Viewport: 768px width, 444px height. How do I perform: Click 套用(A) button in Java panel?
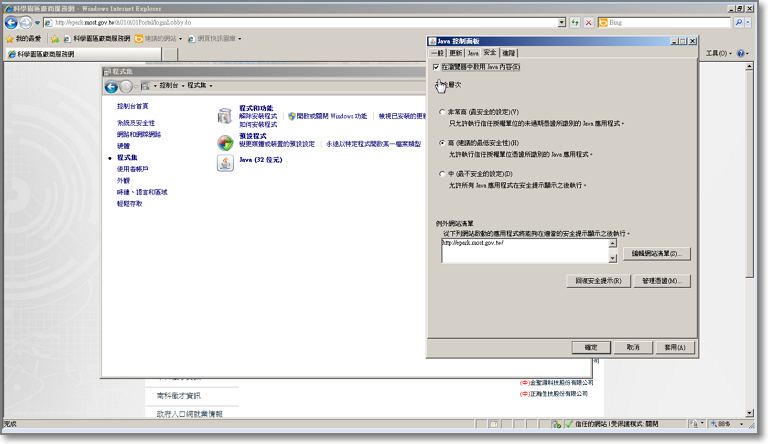pyautogui.click(x=675, y=347)
